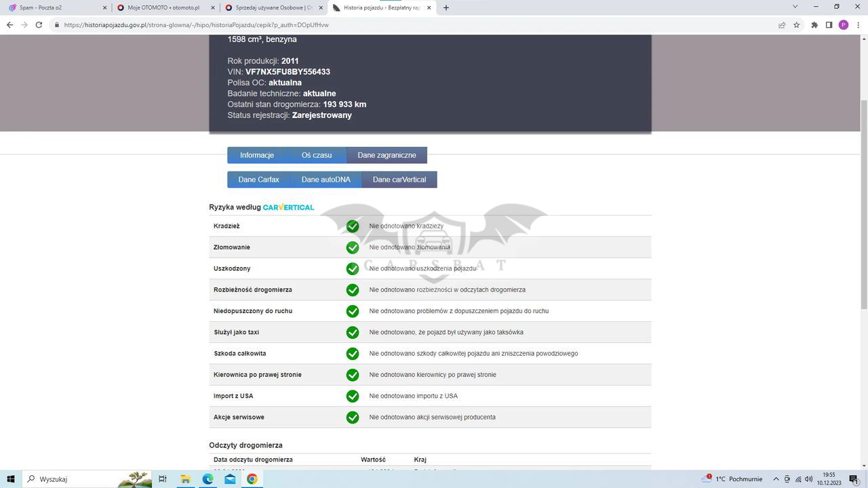
Task: Open the browser extensions puzzle icon
Action: (x=814, y=25)
